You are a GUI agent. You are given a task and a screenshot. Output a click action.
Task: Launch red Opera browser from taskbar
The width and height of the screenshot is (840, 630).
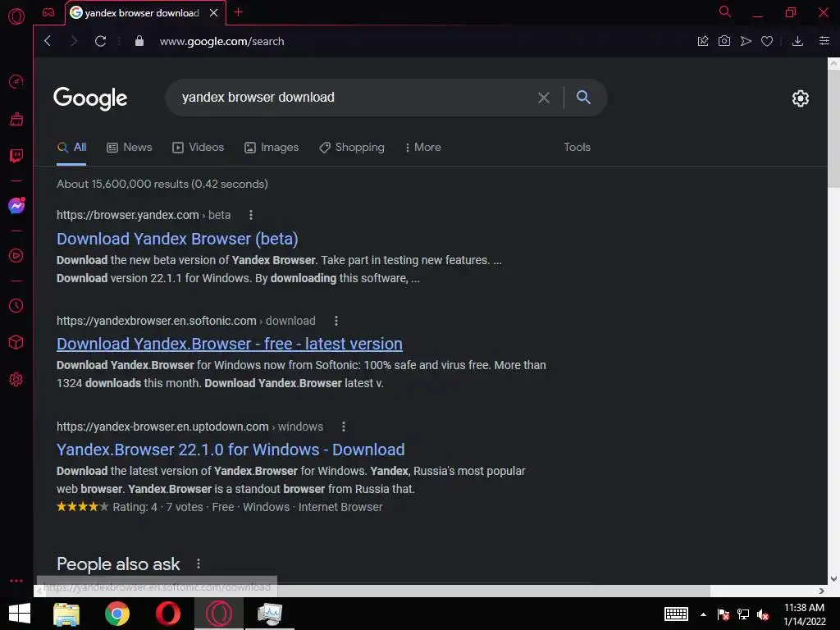[167, 614]
